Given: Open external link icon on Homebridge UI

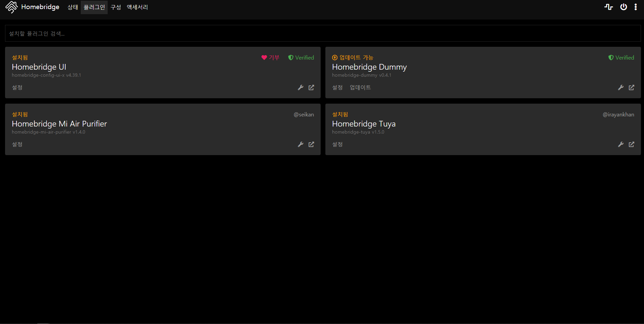Looking at the screenshot, I should point(311,87).
